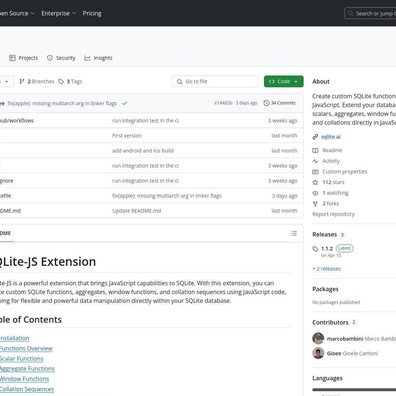This screenshot has height=396, width=396.
Task: Open commit message 'fix(apple): missing multiarch arg' in header
Action: coord(62,103)
